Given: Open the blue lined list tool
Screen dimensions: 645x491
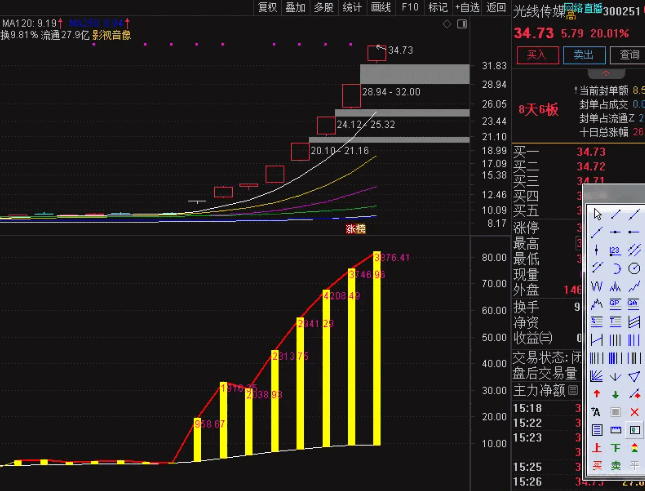Looking at the screenshot, I should [597, 430].
